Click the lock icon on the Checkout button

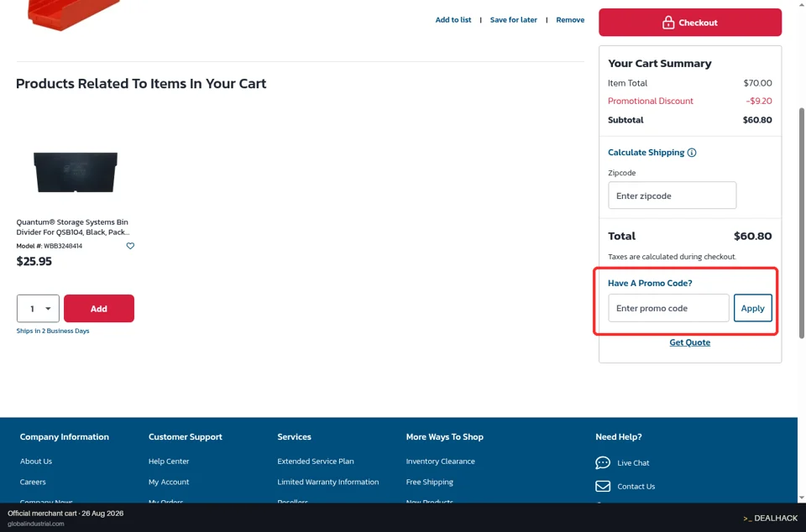pyautogui.click(x=667, y=22)
